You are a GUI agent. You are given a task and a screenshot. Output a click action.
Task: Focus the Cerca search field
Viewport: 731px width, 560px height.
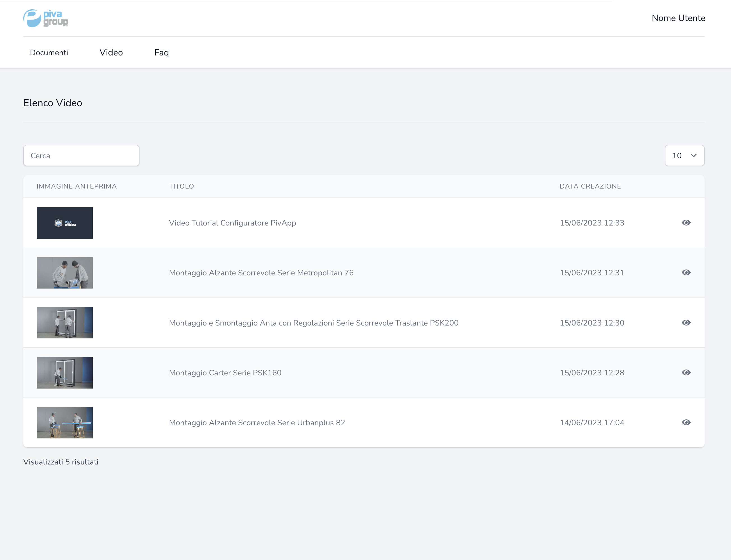[x=81, y=155]
